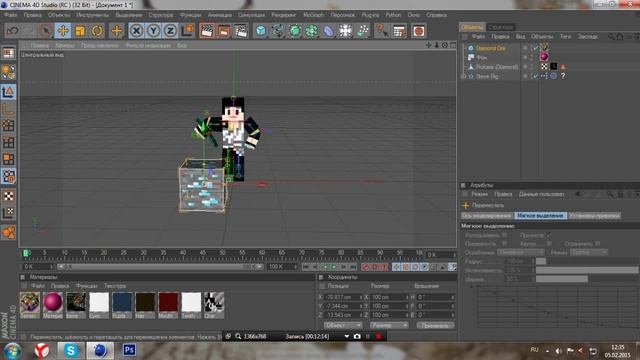Toggle X axis lock
The height and width of the screenshot is (360, 640).
[x=136, y=31]
